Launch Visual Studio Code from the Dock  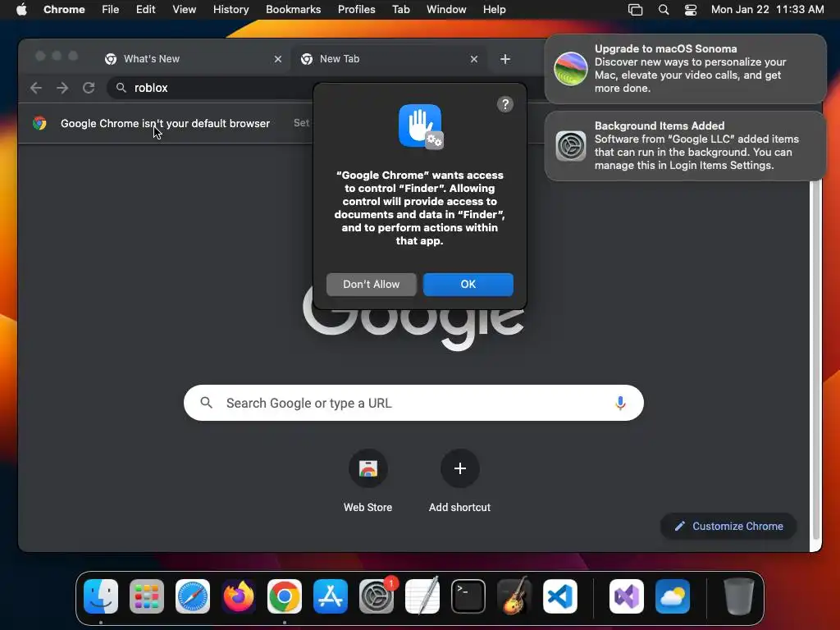(559, 596)
